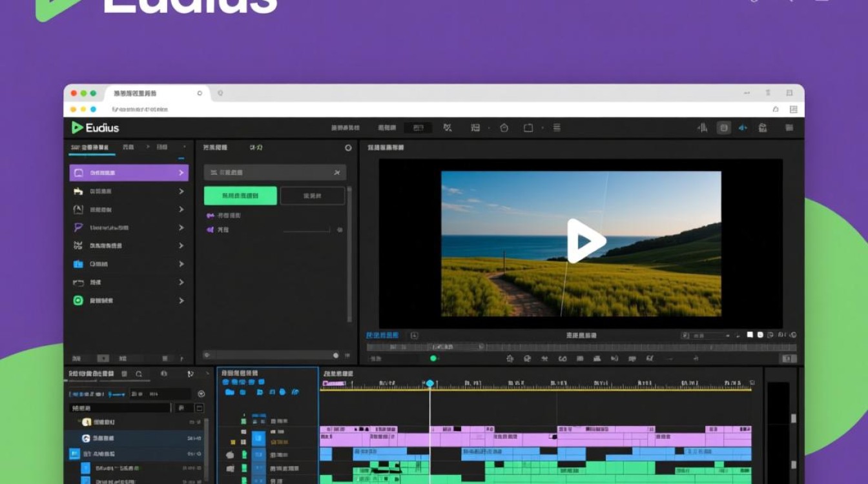Click the green button in the middle panel
The width and height of the screenshot is (868, 484).
pyautogui.click(x=240, y=196)
